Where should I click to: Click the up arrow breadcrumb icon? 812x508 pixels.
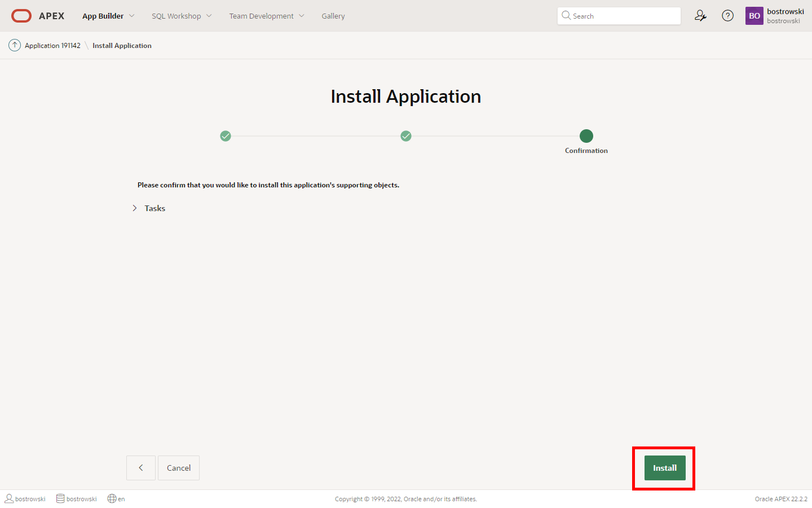click(x=15, y=45)
